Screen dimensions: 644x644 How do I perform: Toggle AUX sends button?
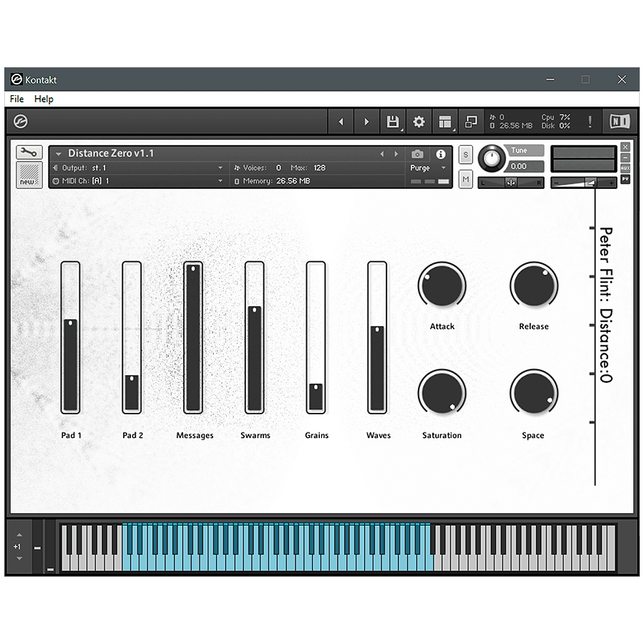coord(625,168)
